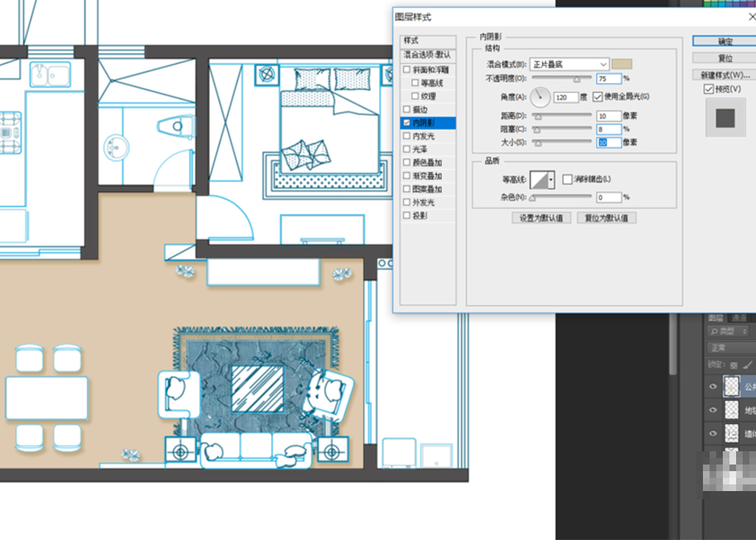The image size is (756, 540).
Task: Uncheck the 内阴影 checkbox
Action: pyautogui.click(x=407, y=123)
